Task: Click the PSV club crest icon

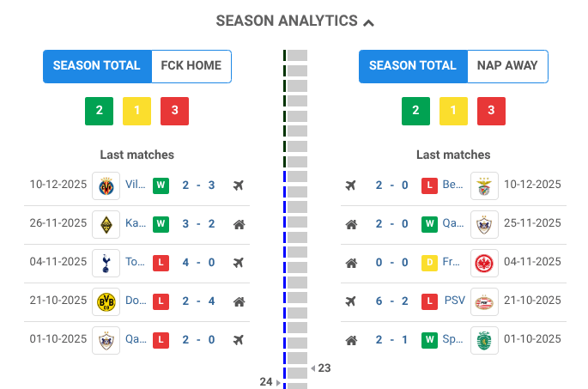Action: 484,301
